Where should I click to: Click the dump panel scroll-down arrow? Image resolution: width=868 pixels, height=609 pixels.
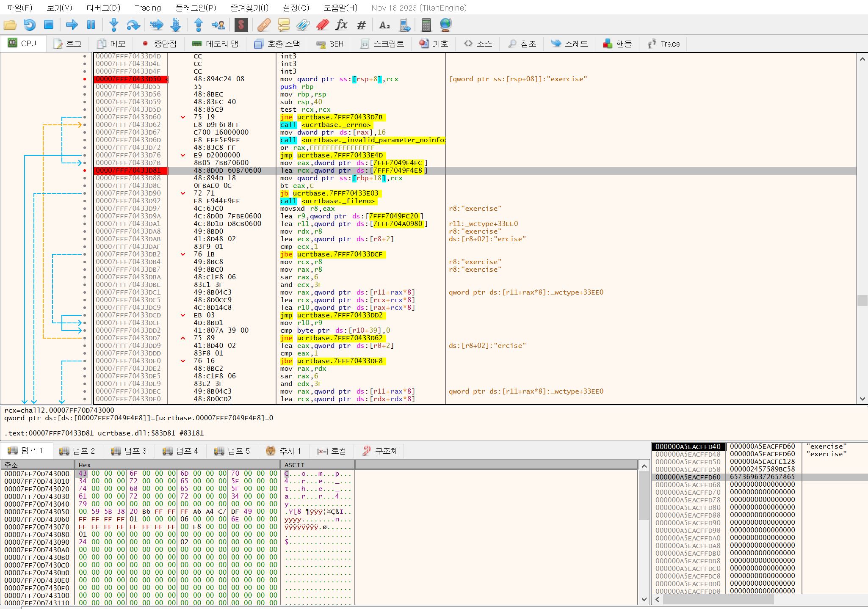pos(644,599)
